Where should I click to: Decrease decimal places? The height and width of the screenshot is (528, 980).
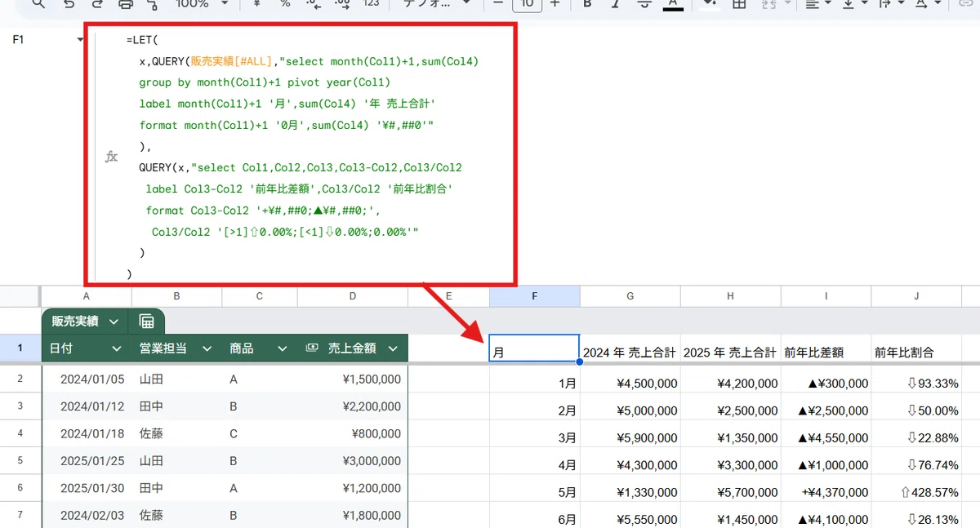[x=313, y=4]
